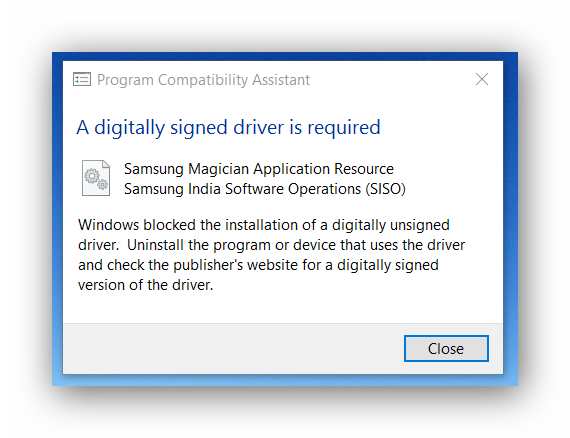Click the "A digitally signed driver is required" heading
Viewport: 570px width, 438px height.
[228, 128]
